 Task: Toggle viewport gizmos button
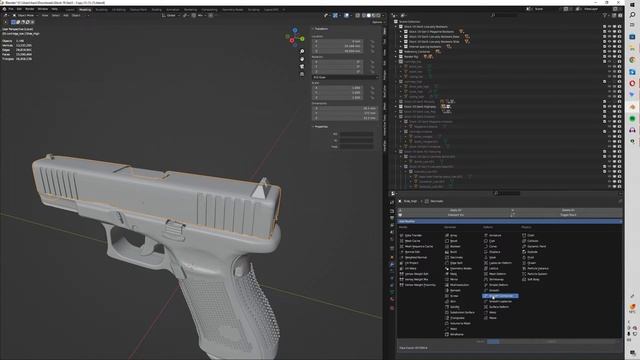(335, 16)
